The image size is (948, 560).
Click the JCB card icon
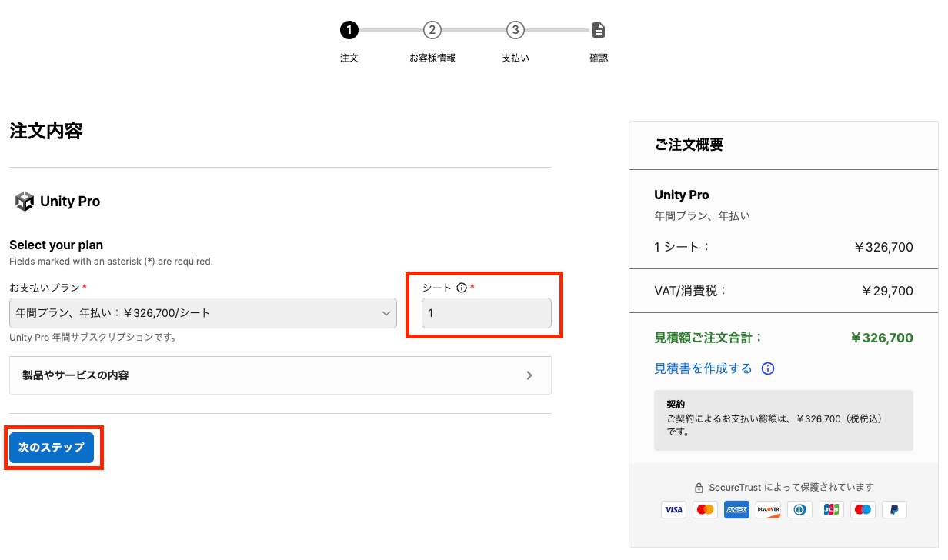point(831,509)
